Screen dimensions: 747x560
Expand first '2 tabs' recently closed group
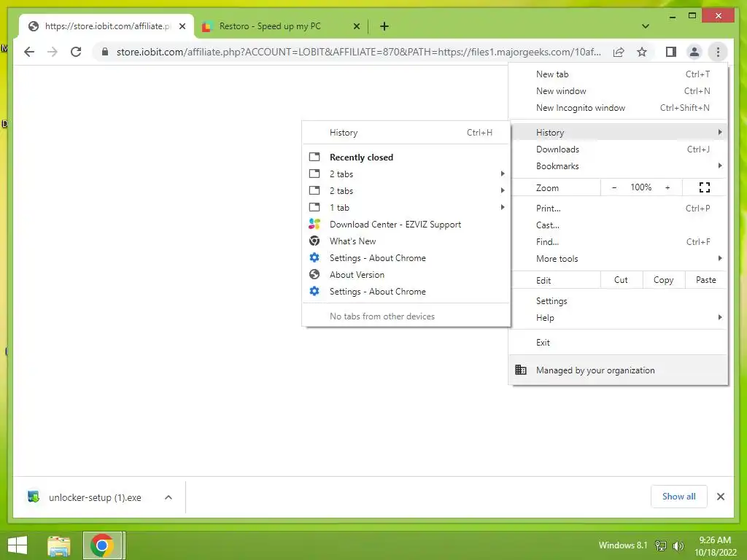[406, 174]
